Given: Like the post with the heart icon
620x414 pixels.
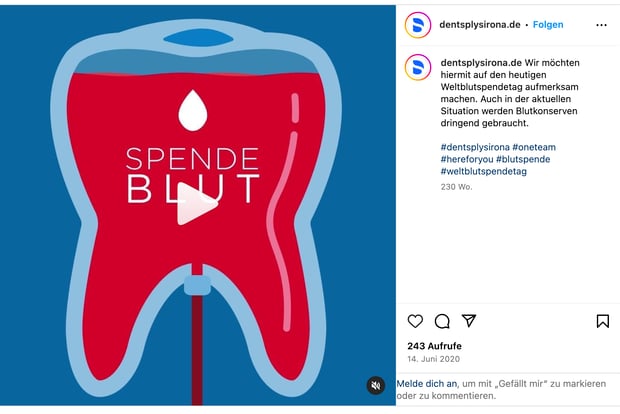Looking at the screenshot, I should [x=415, y=321].
